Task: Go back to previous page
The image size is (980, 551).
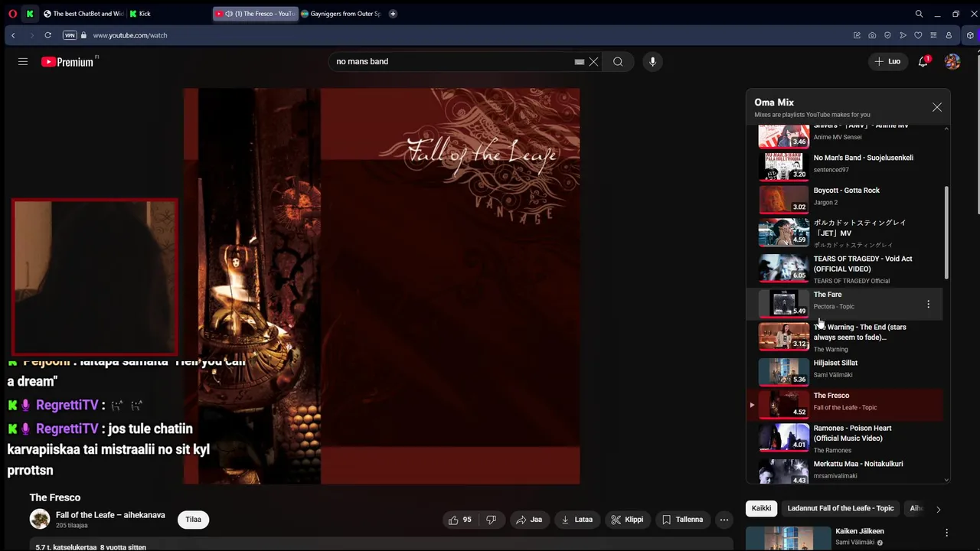Action: click(13, 35)
